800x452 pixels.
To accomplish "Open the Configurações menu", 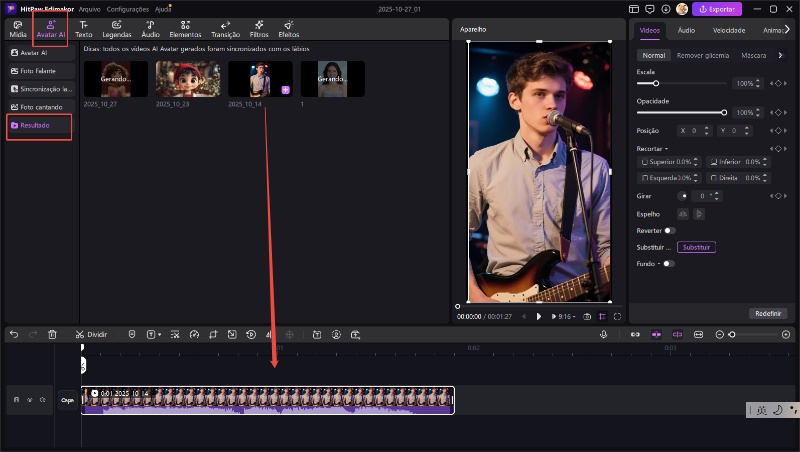I will pyautogui.click(x=128, y=9).
